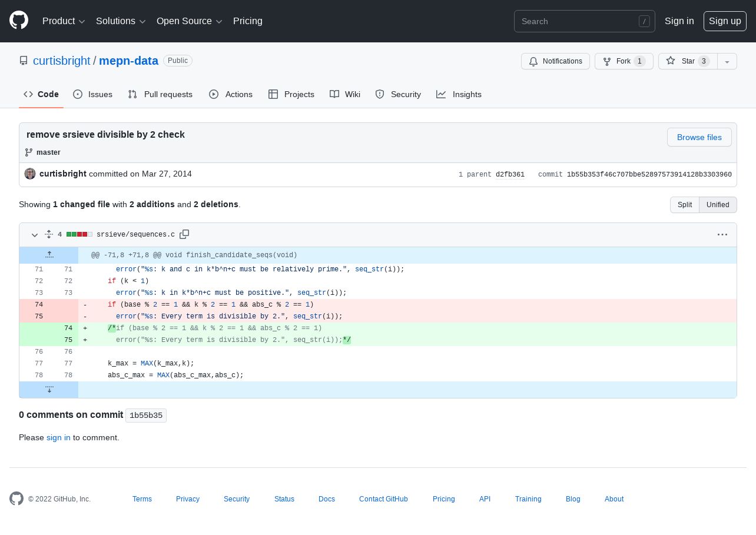Click the slash shortcut icon in search
Image resolution: width=756 pixels, height=535 pixels.
point(644,21)
